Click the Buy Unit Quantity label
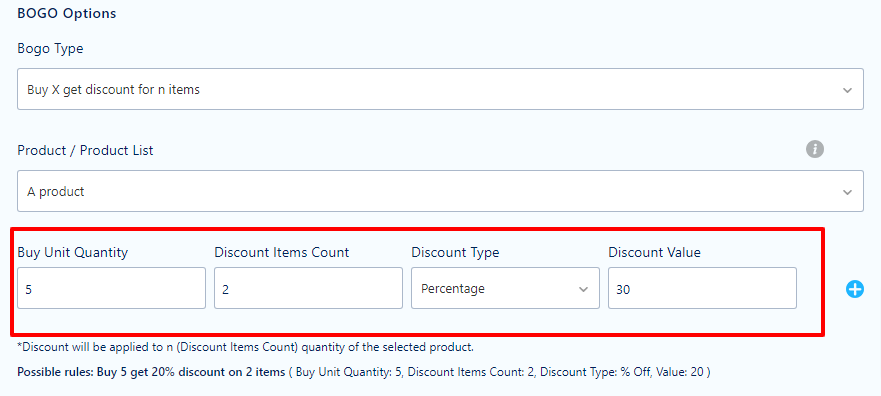This screenshot has height=396, width=881. pos(72,253)
